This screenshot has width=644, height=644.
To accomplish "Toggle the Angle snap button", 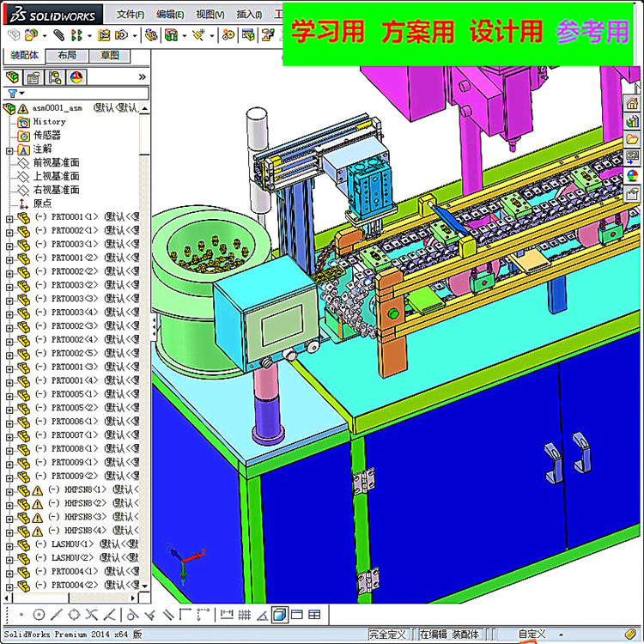I will coord(262,615).
